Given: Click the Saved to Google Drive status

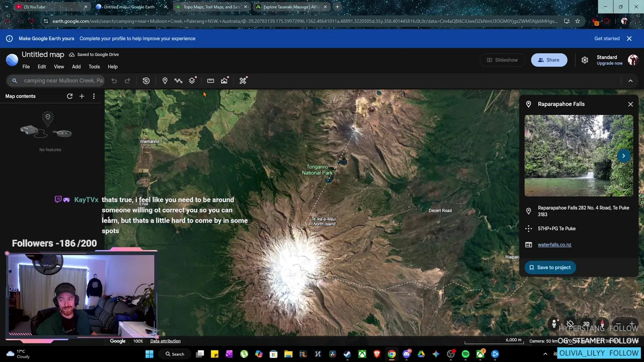Looking at the screenshot, I should click(x=94, y=54).
